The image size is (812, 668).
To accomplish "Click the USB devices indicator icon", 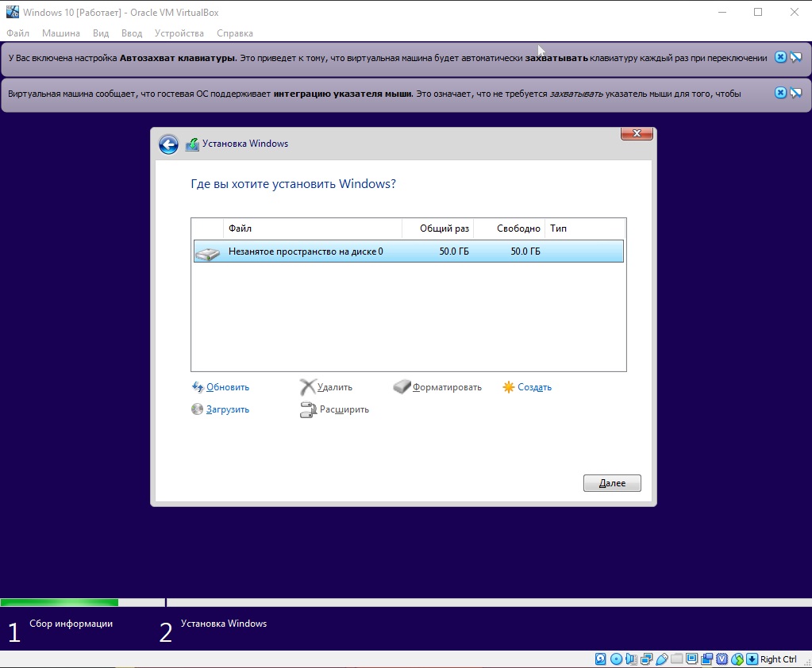I will 661,659.
